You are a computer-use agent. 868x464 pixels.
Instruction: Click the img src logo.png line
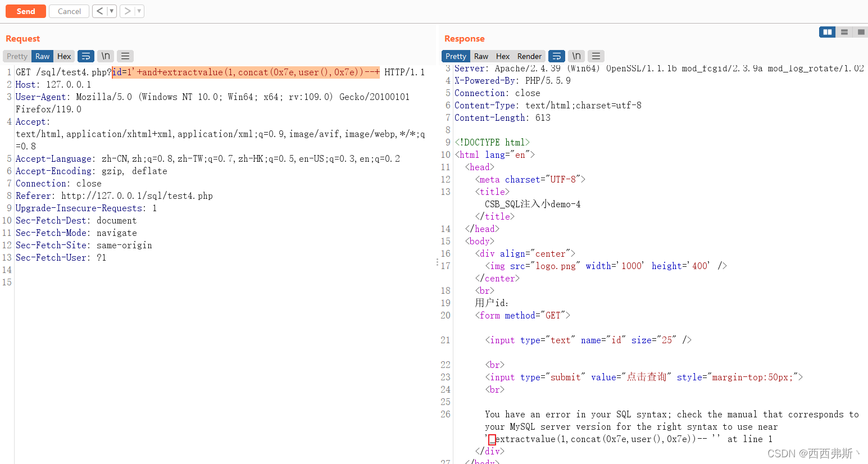(x=606, y=266)
